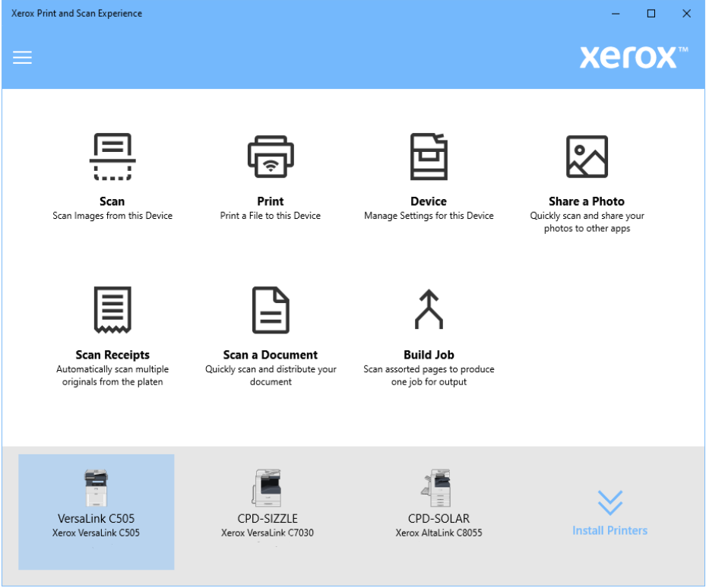Screen dimensions: 706x588
Task: Select the Build Job label text
Action: (428, 354)
